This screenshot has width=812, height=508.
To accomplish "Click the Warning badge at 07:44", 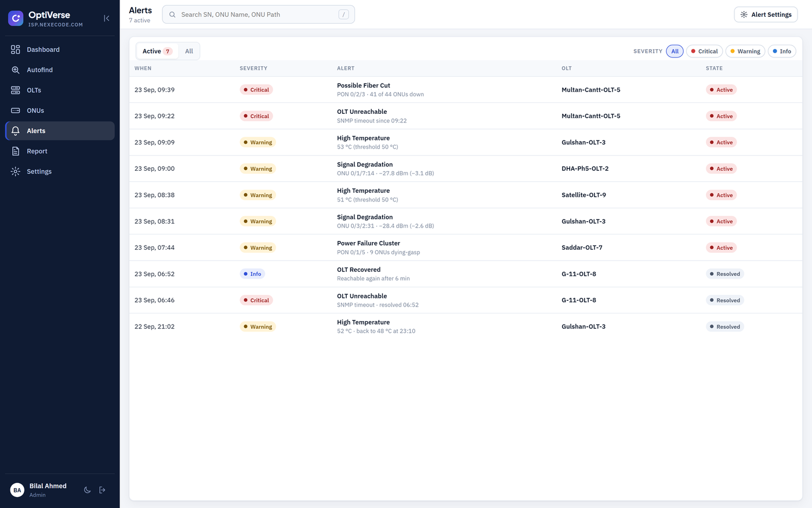I will (x=258, y=248).
